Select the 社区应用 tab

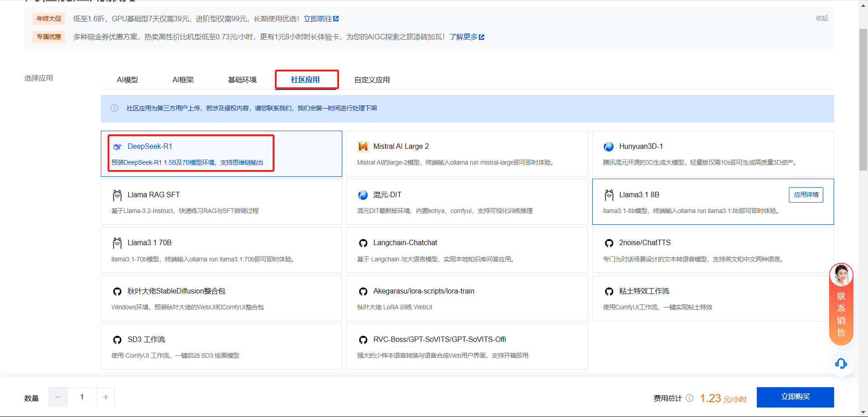coord(305,80)
